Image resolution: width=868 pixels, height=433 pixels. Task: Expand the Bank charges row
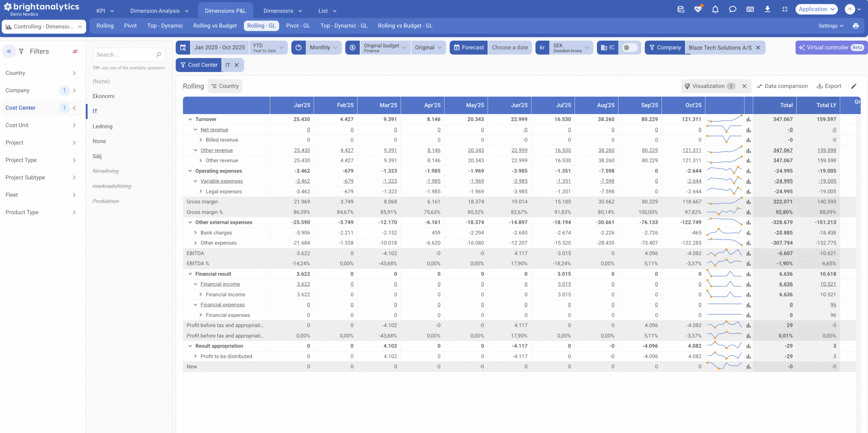195,233
